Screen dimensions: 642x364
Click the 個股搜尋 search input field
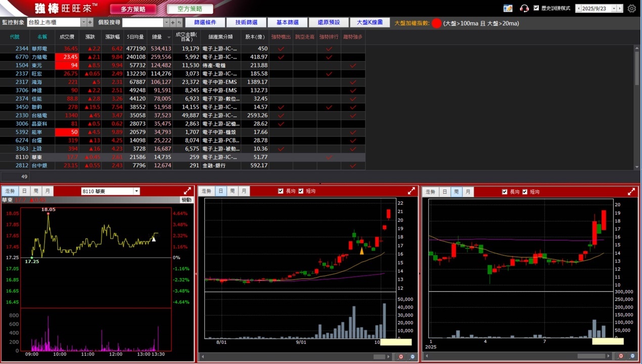coord(143,23)
